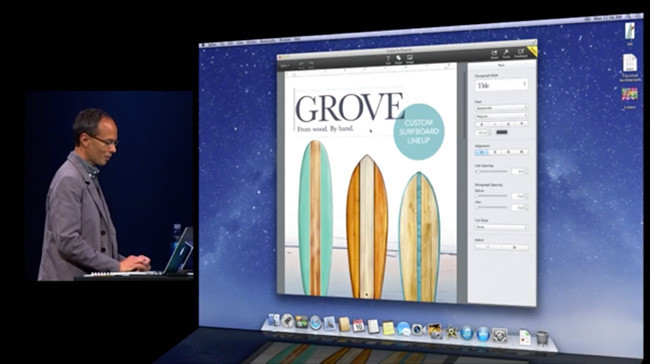Click the Before paragraph spacing value field
This screenshot has height=364, width=650.
tap(517, 196)
